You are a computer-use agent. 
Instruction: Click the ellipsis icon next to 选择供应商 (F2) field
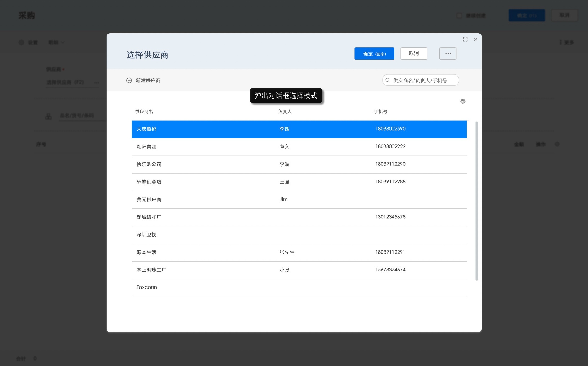pos(96,83)
